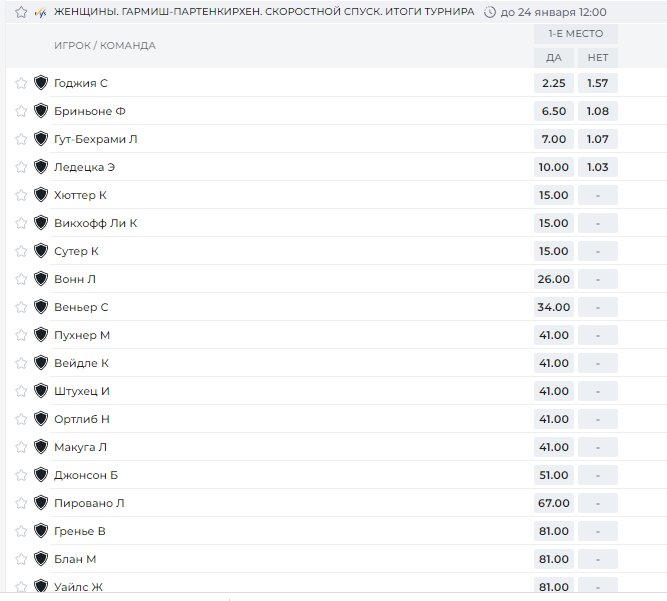The image size is (667, 601).
Task: Bet on Гут-Бехрами Л at 7.00
Action: point(553,139)
